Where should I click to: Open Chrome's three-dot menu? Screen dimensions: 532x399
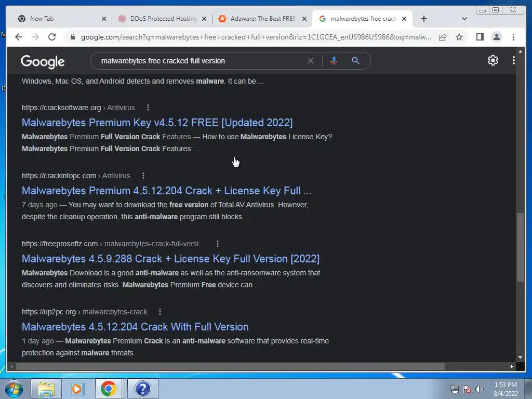coord(513,37)
